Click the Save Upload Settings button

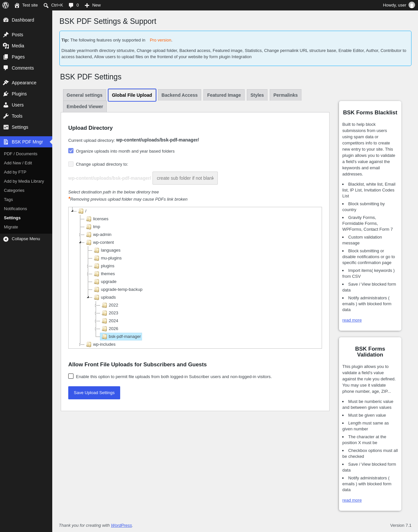click(94, 393)
